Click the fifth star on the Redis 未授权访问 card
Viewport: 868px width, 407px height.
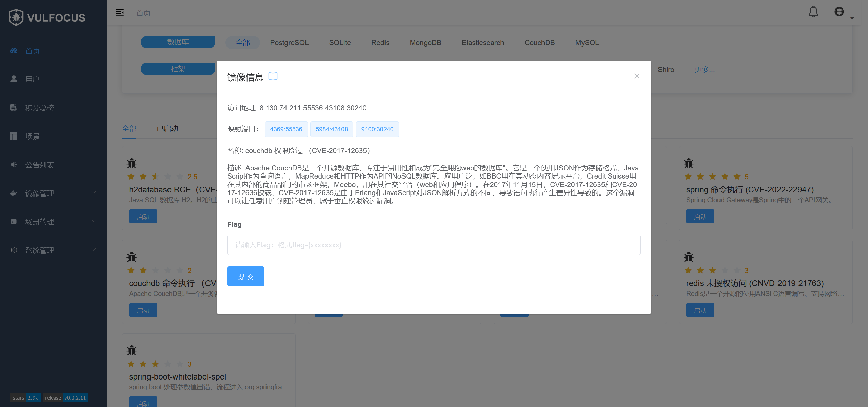[737, 271]
